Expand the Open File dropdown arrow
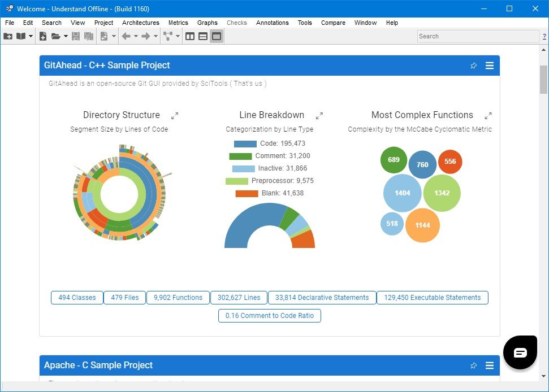This screenshot has width=549, height=392. pyautogui.click(x=66, y=36)
